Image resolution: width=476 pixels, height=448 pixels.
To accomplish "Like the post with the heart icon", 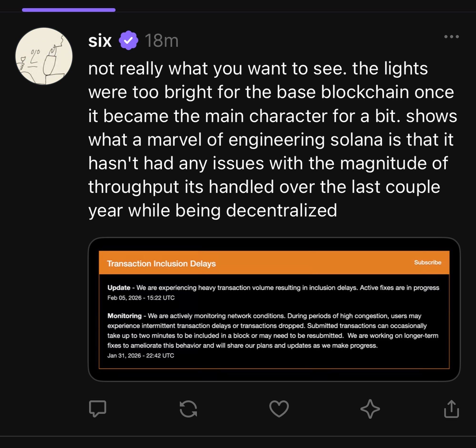I will pos(279,409).
